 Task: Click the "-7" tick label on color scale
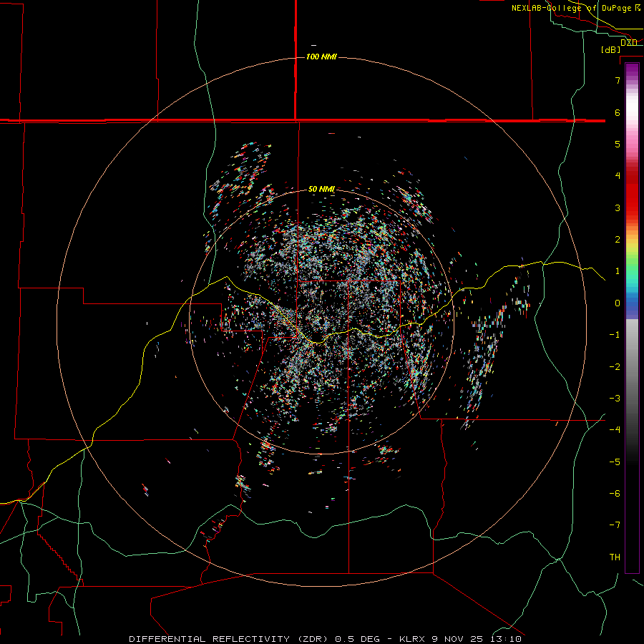(615, 525)
